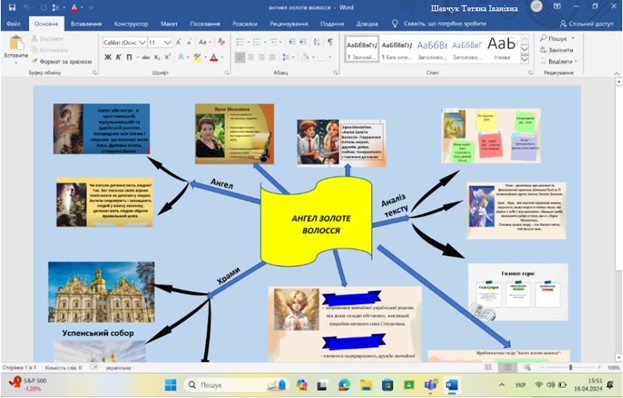Viewport: 623px width, 398px height.
Task: Click the УКР keyboard language indicator
Action: click(x=520, y=385)
